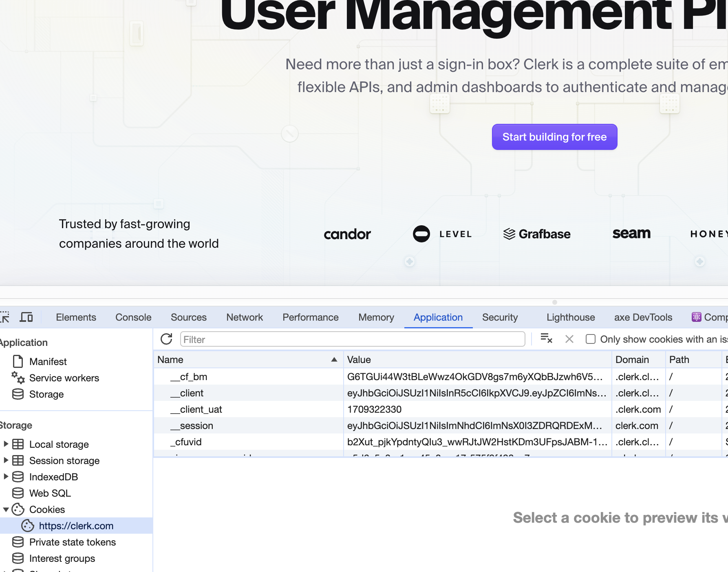Collapse the Cookies tree
This screenshot has width=728, height=572.
(x=6, y=509)
